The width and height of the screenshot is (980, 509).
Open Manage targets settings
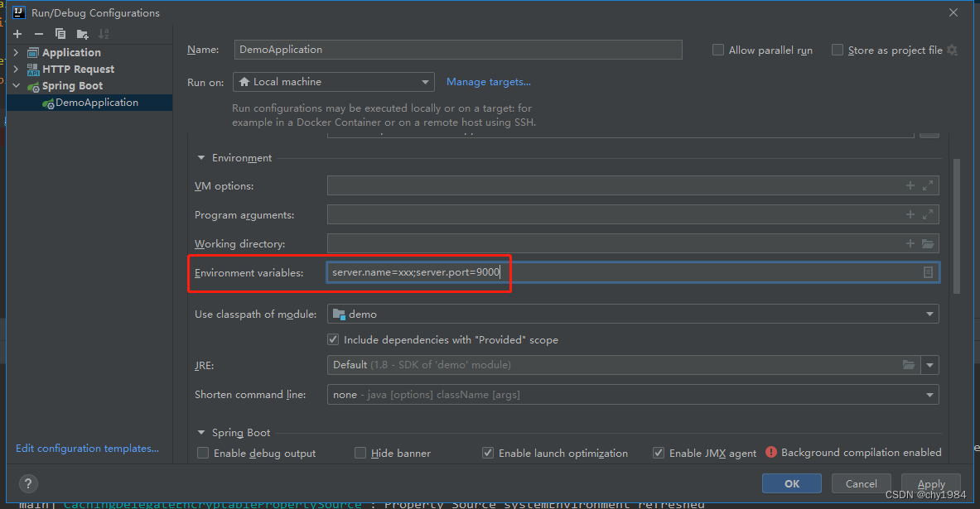488,82
